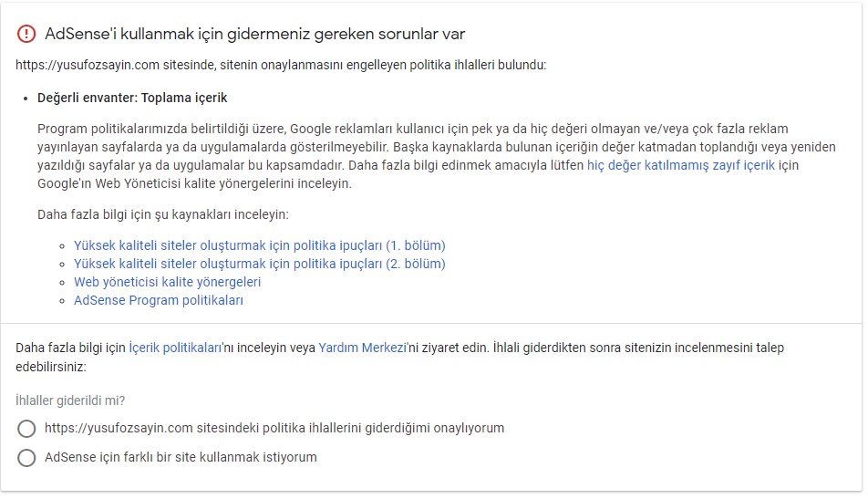Click the red exclamation warning icon

tap(26, 34)
